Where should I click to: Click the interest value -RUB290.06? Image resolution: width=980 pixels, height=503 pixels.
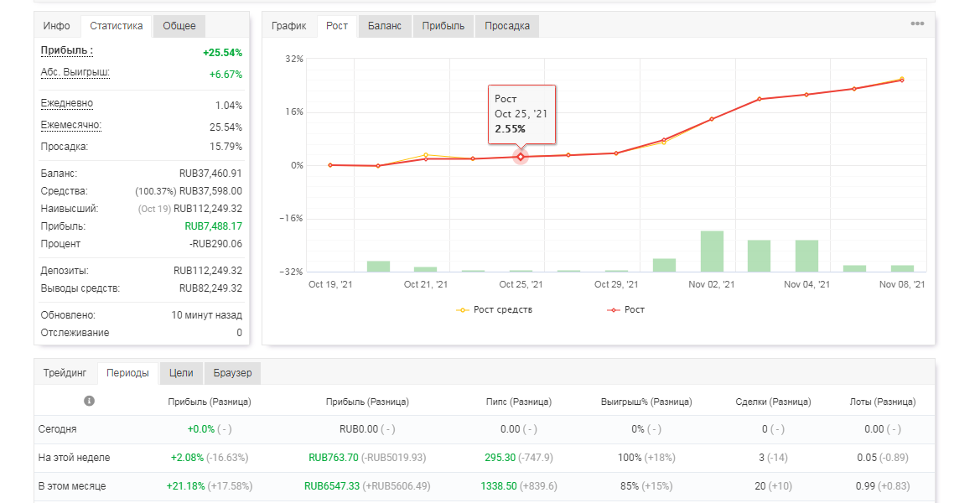click(x=215, y=244)
